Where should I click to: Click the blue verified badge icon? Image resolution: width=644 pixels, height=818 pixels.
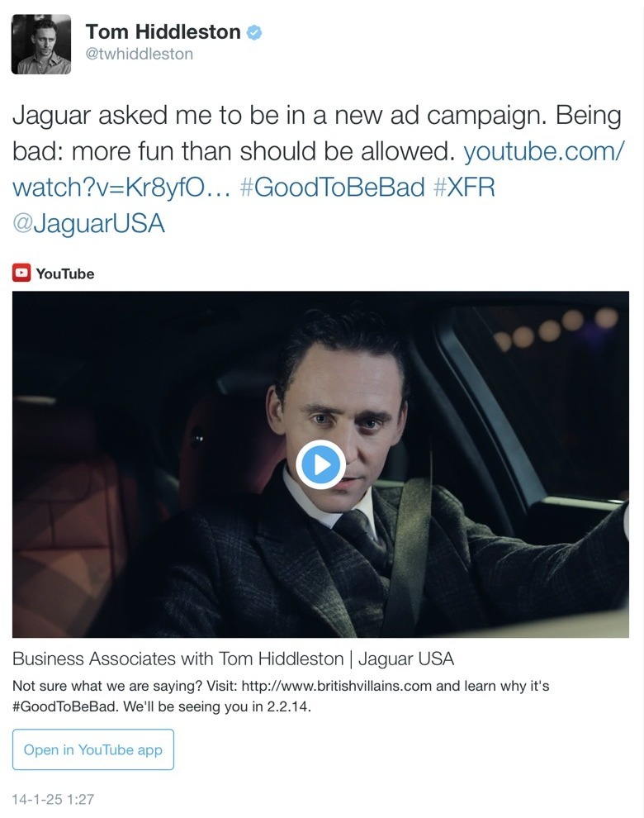[x=254, y=32]
